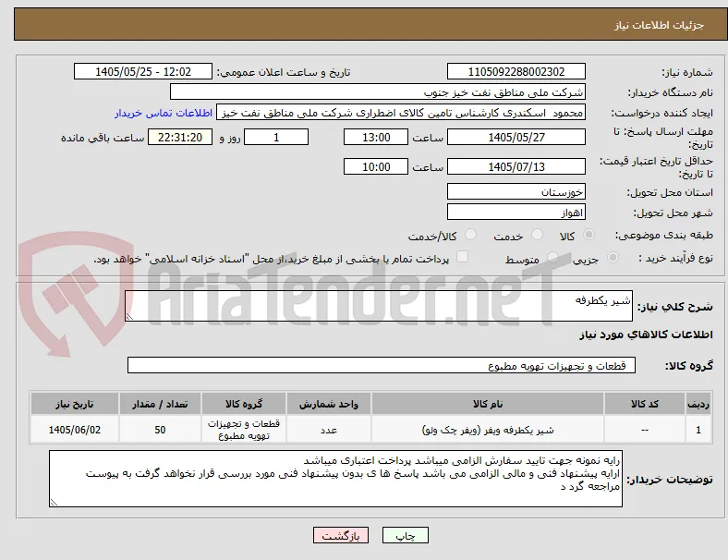This screenshot has width=728, height=560.
Task: Click the گروه کالا column header
Action: [244, 404]
